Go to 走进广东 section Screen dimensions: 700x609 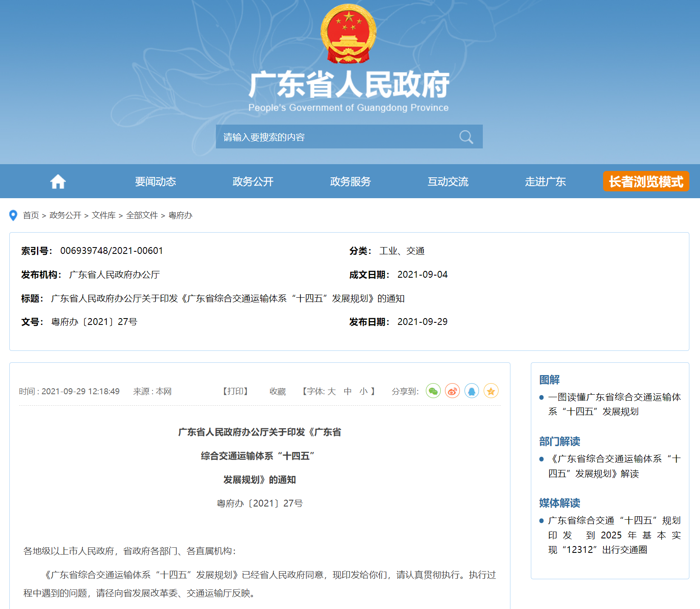pyautogui.click(x=545, y=182)
